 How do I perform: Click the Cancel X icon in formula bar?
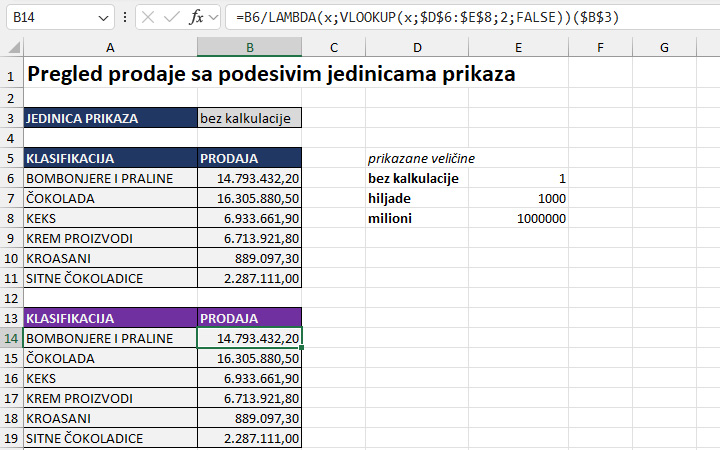pyautogui.click(x=148, y=18)
